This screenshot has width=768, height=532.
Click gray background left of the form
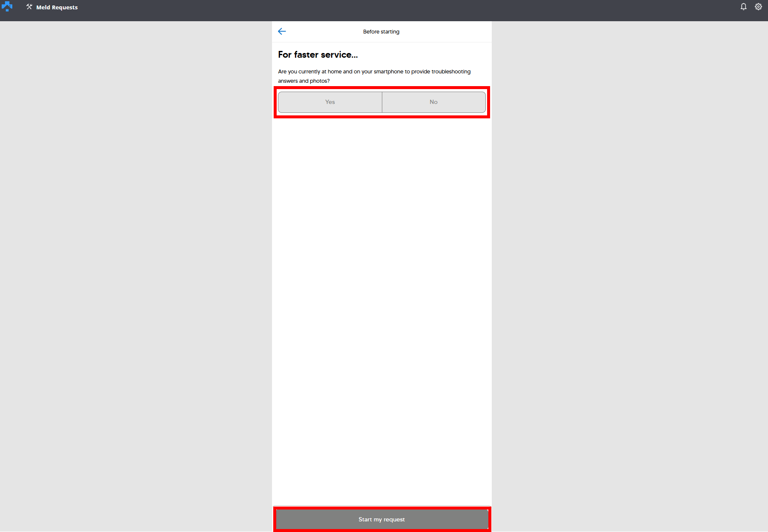point(136,276)
